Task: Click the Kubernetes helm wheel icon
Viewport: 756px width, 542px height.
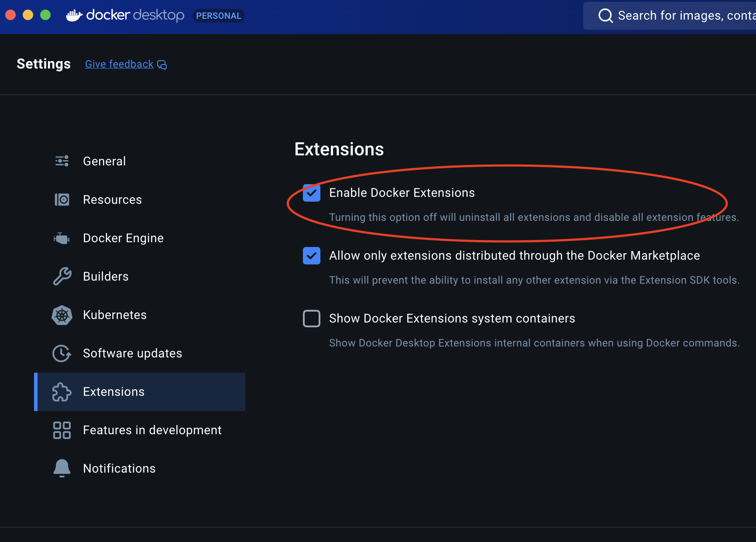Action: (x=62, y=315)
